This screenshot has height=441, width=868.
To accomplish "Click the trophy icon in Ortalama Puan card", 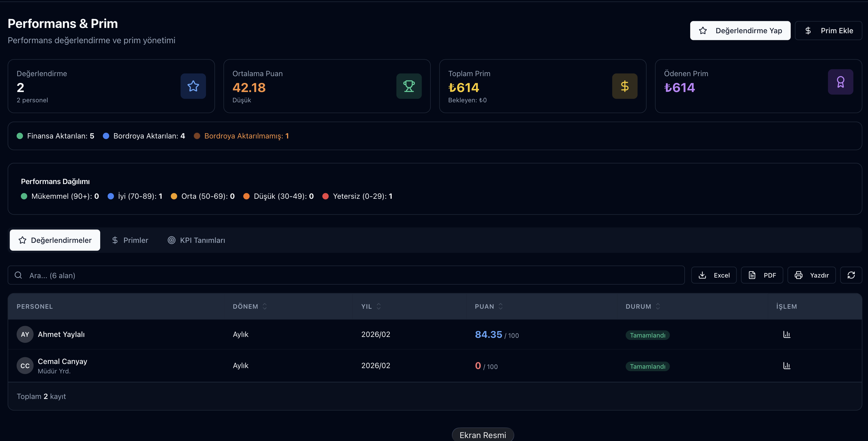I will [x=409, y=86].
